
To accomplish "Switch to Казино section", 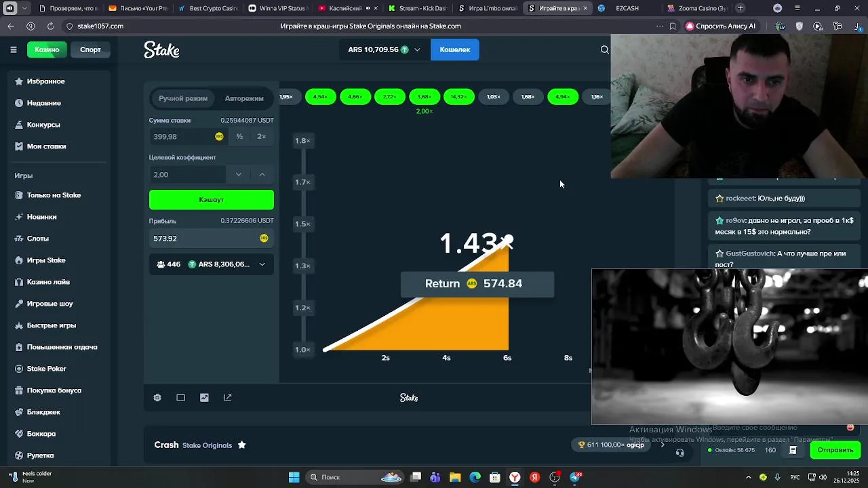I will 47,49.
